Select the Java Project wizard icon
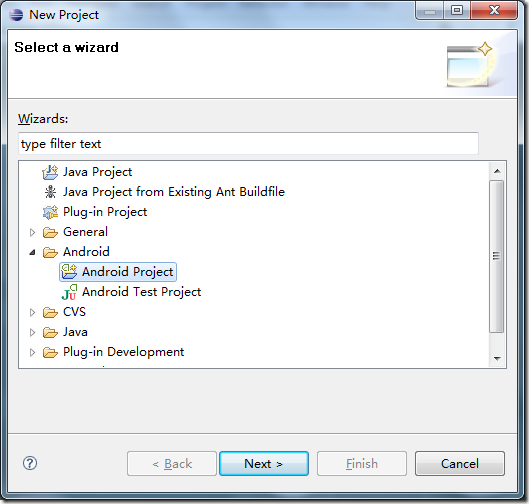The height and width of the screenshot is (504, 529). [50, 172]
